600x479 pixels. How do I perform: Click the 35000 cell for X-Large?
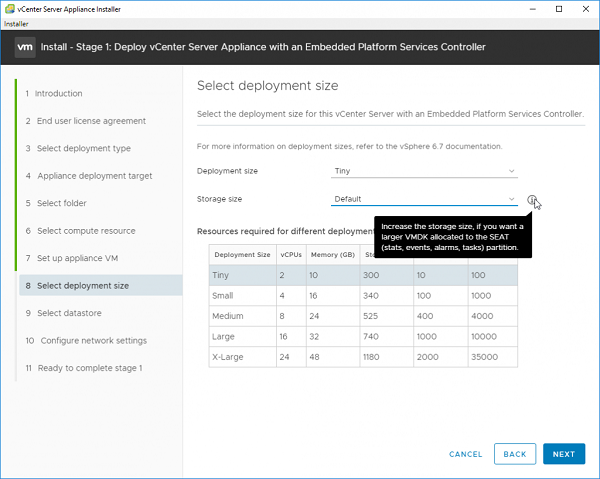coord(492,357)
